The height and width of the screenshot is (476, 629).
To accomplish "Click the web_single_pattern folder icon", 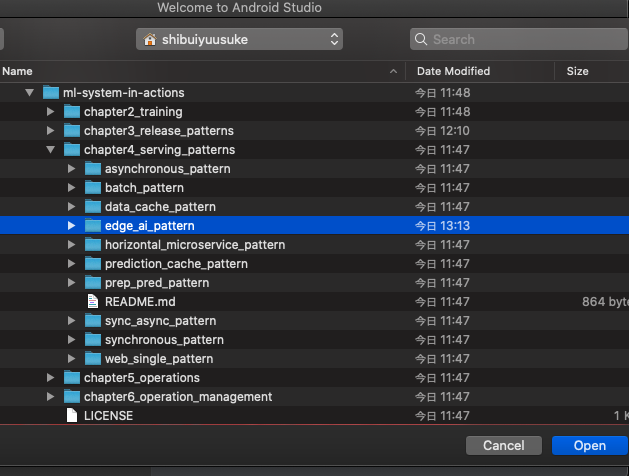I will [93, 359].
